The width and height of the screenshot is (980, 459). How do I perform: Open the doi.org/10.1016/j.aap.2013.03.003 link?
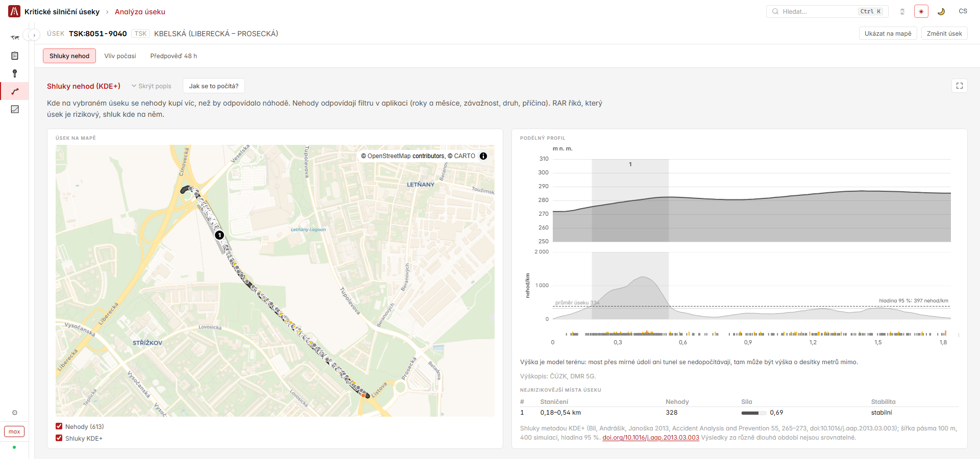pos(651,438)
